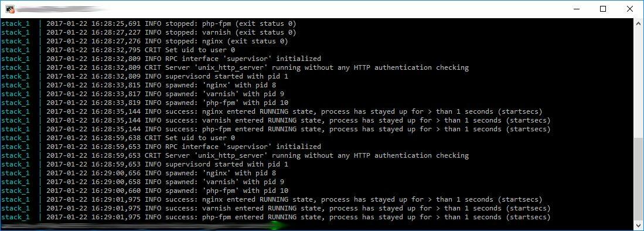Image resolution: width=644 pixels, height=231 pixels.
Task: Click the scrollbar down arrow
Action: point(639,225)
